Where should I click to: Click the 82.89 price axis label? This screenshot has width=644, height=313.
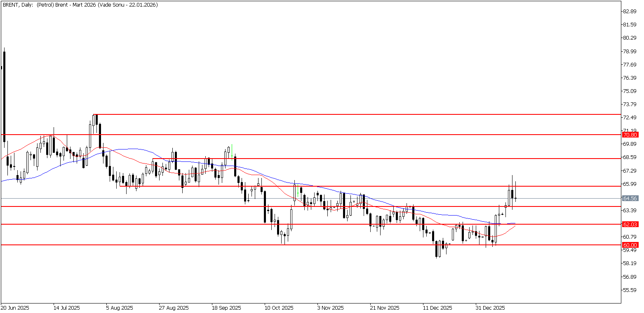(x=630, y=11)
